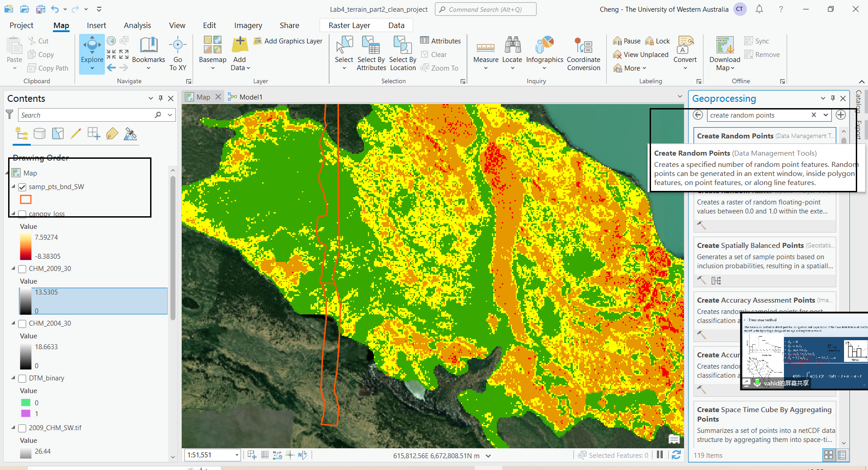Click the refresh map icon in status bar
Image resolution: width=868 pixels, height=470 pixels.
click(x=676, y=455)
